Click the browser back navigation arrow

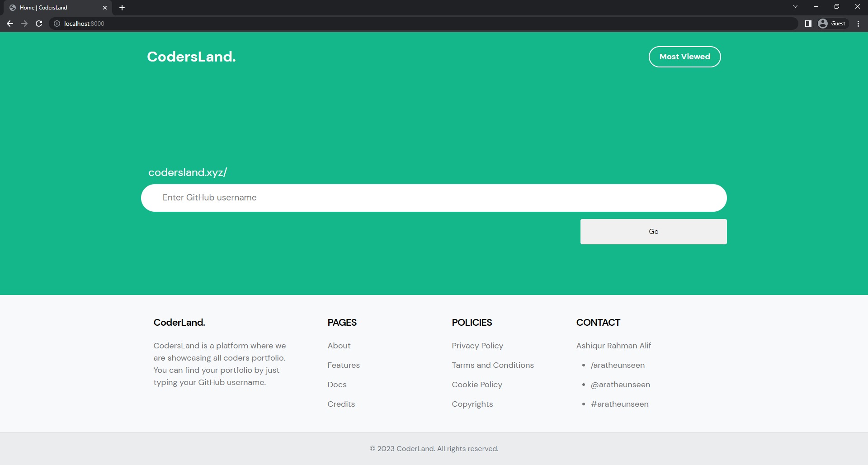tap(9, 24)
